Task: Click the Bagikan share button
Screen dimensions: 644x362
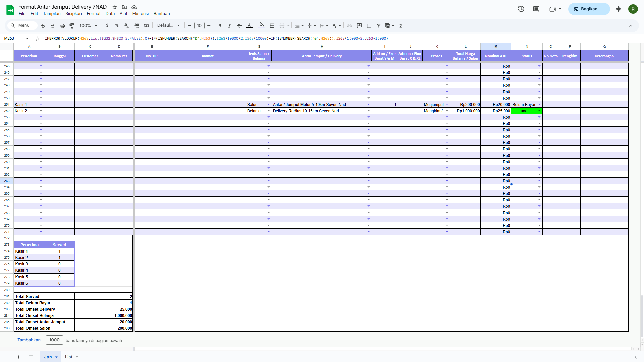Action: tap(585, 9)
